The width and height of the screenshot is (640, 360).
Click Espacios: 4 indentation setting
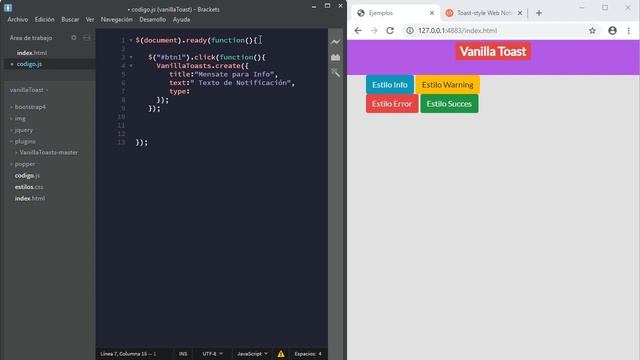tap(308, 354)
